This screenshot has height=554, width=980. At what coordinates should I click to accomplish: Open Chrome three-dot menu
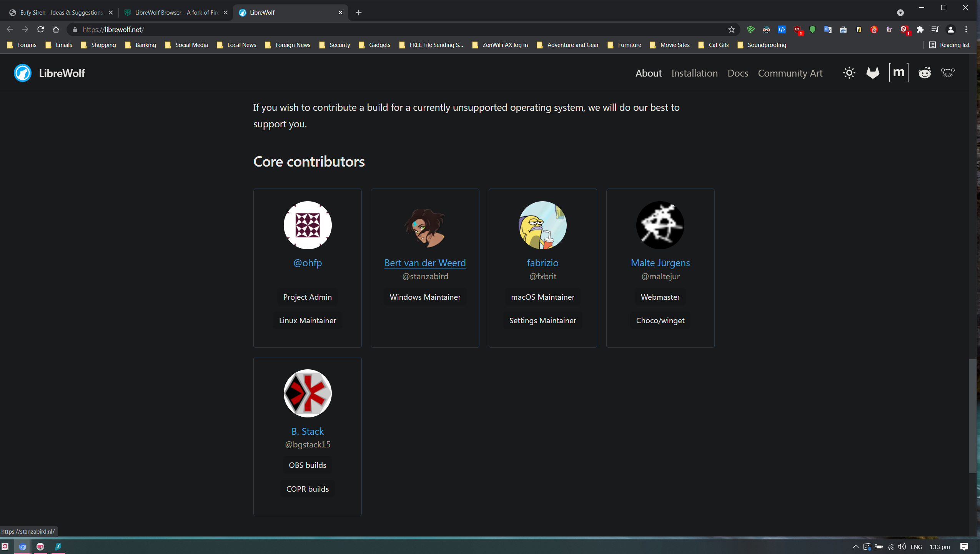(x=966, y=30)
